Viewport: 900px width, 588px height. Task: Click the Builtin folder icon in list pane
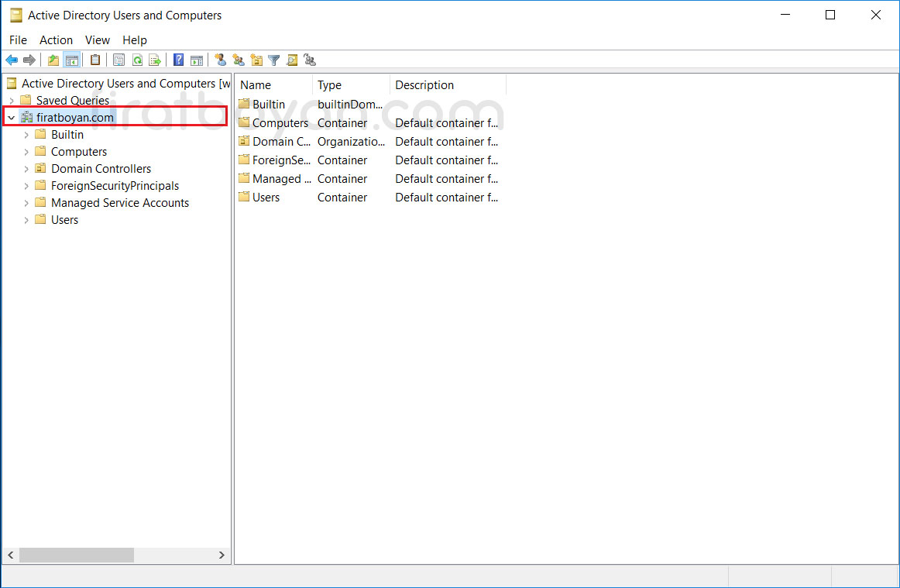point(244,104)
